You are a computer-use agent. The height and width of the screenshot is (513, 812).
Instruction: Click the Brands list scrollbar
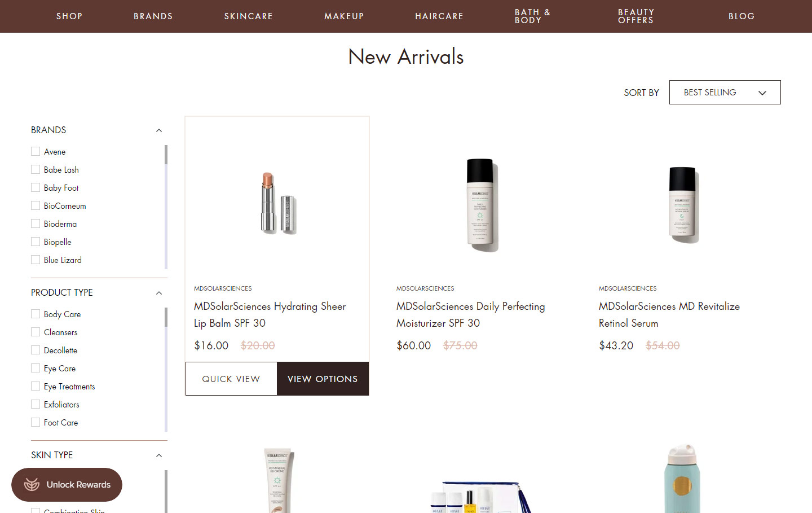[x=166, y=207]
